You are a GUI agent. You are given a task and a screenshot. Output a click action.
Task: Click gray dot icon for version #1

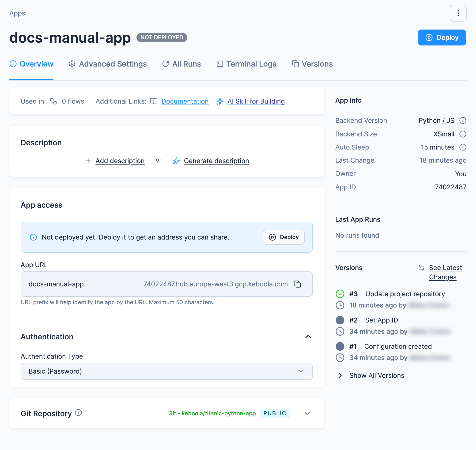340,346
